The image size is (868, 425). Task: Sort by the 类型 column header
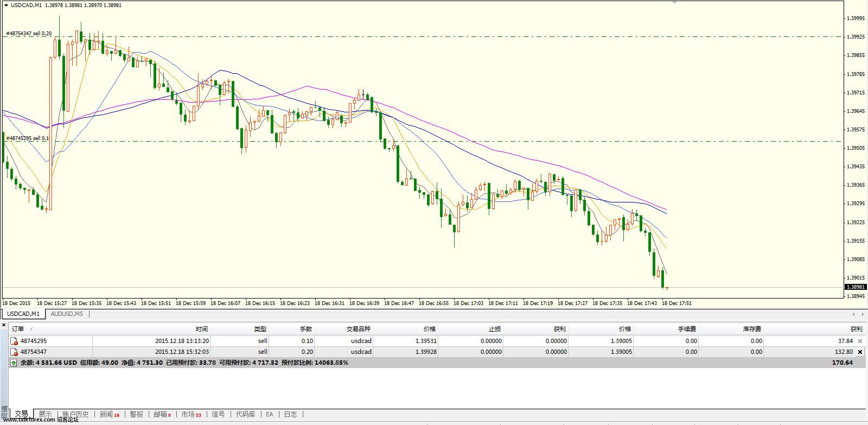(x=240, y=329)
